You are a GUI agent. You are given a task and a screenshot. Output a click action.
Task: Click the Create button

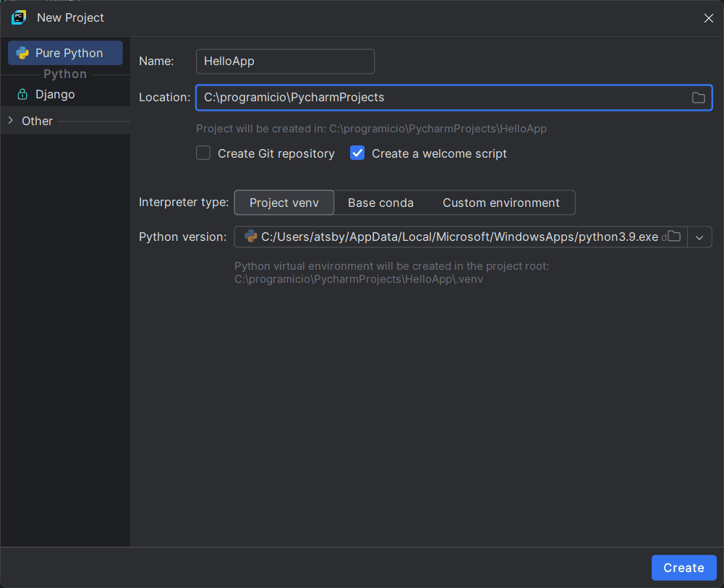click(683, 568)
